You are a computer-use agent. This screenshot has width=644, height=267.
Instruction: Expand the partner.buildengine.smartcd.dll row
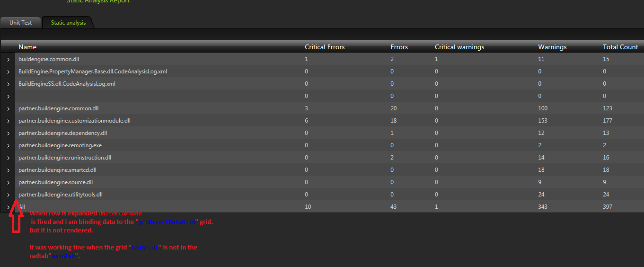8,170
